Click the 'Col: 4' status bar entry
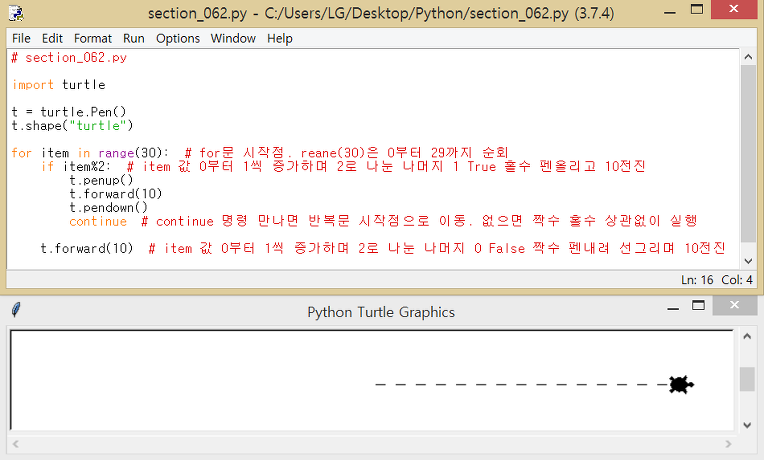The image size is (764, 460). (737, 280)
